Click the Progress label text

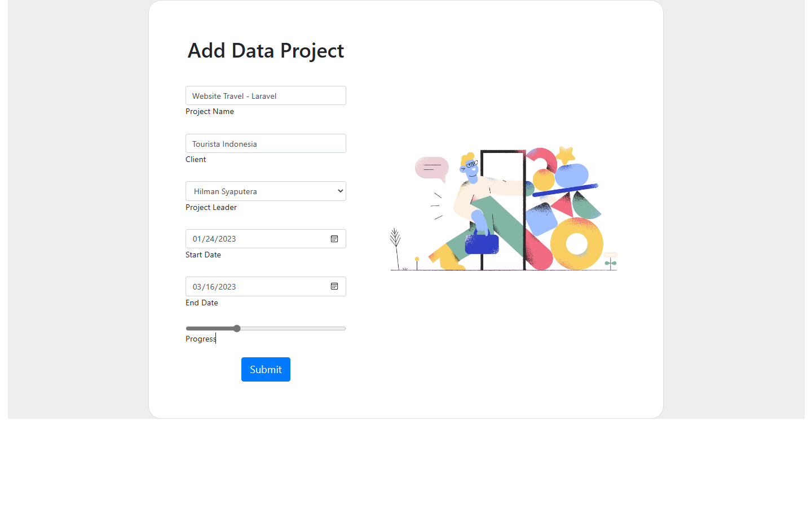(x=200, y=339)
